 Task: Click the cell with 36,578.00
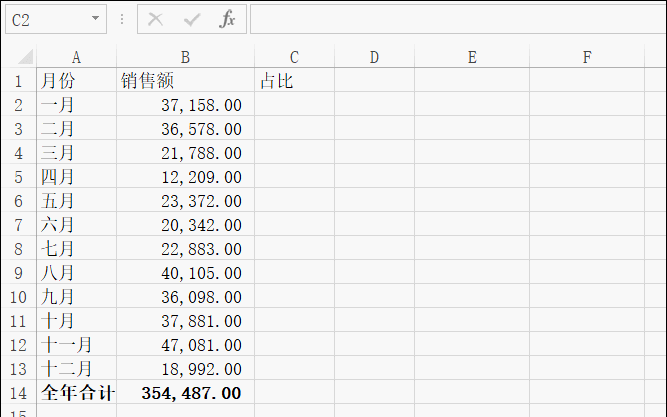(185, 129)
